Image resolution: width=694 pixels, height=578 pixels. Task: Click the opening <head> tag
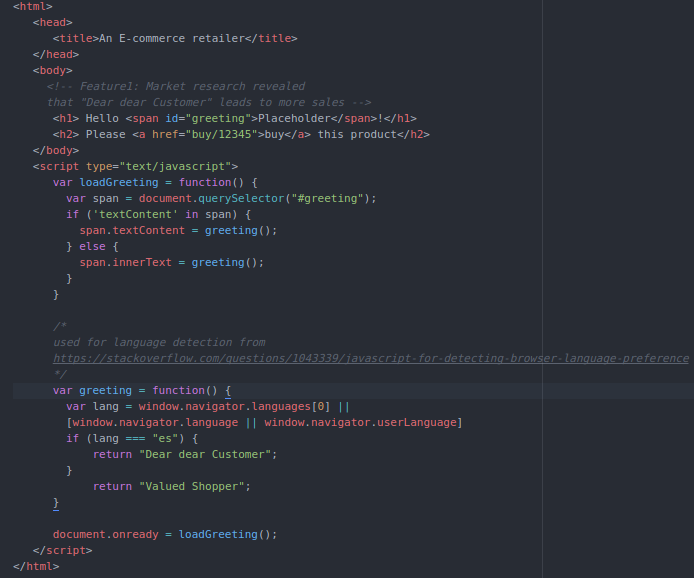tap(53, 23)
